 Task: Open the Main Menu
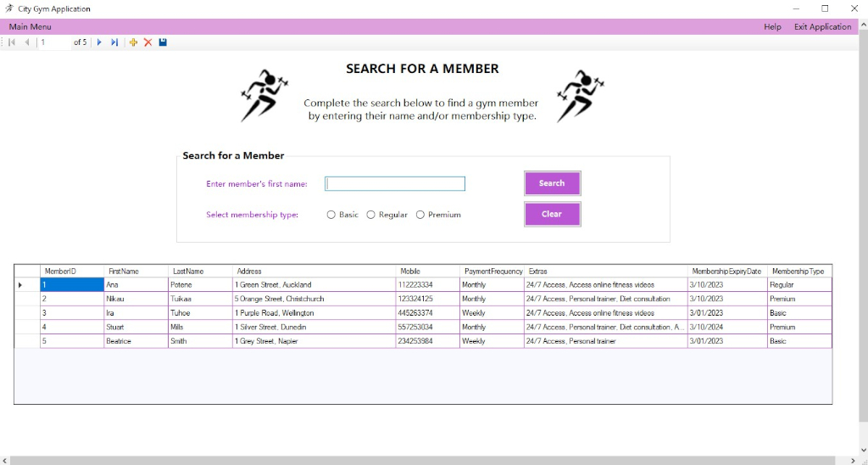(x=30, y=26)
